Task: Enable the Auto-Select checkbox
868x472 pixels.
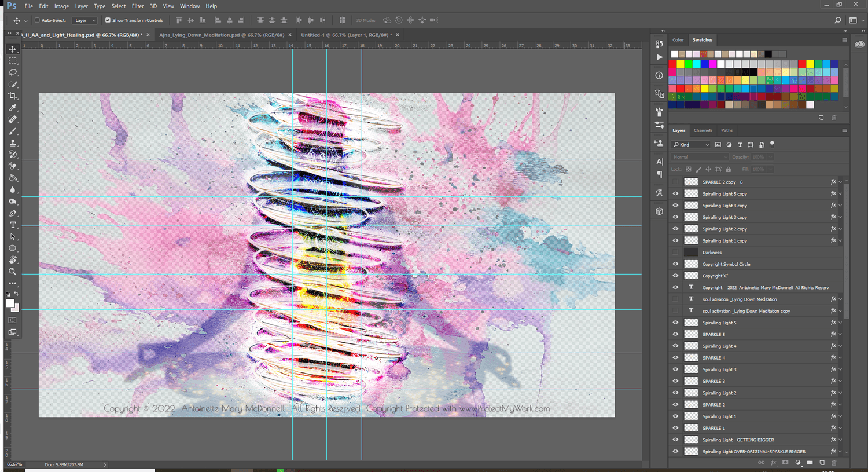Action: pyautogui.click(x=37, y=20)
